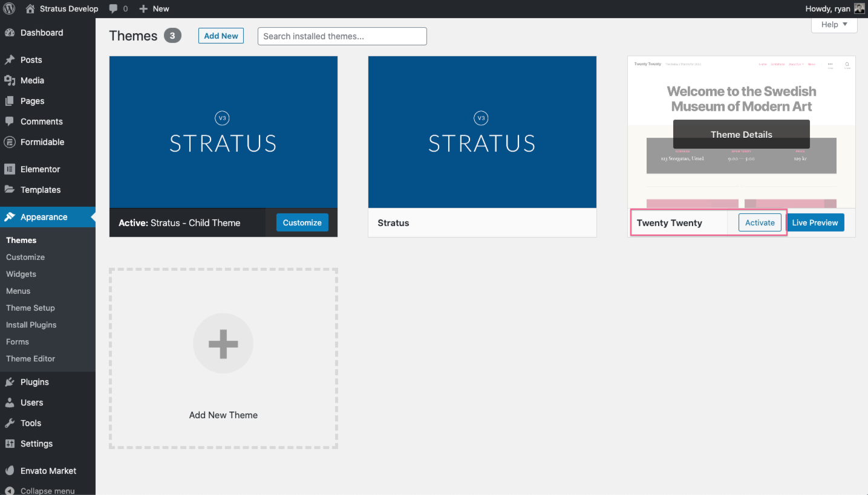Click the large plus icon for adding theme
The height and width of the screenshot is (495, 868).
(x=223, y=343)
